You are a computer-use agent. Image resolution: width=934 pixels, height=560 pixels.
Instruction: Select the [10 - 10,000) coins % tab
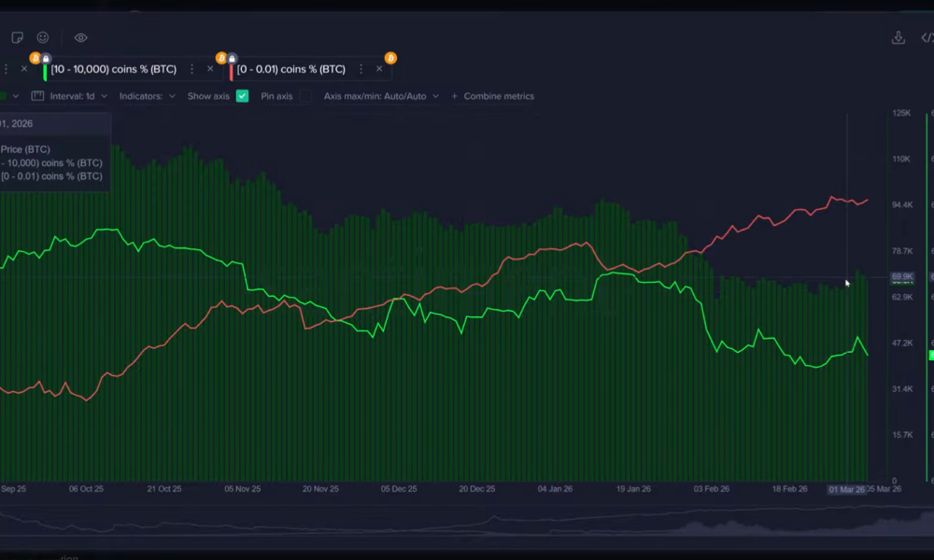click(x=114, y=68)
